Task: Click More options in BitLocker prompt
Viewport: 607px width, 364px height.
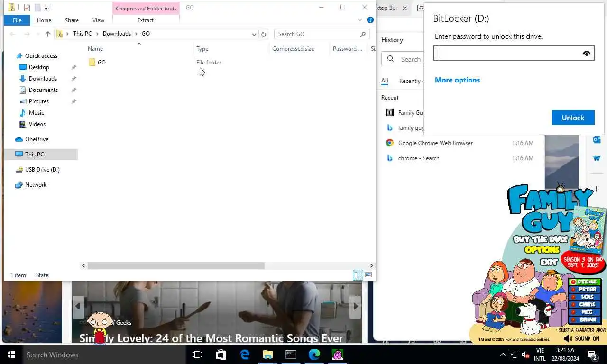Action: 457,80
